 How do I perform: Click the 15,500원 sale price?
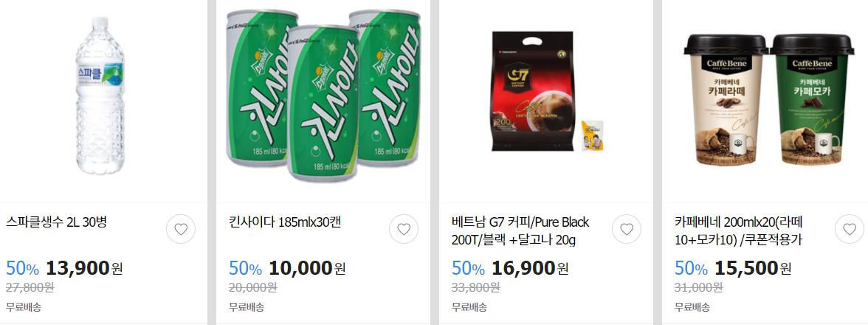coord(753,269)
